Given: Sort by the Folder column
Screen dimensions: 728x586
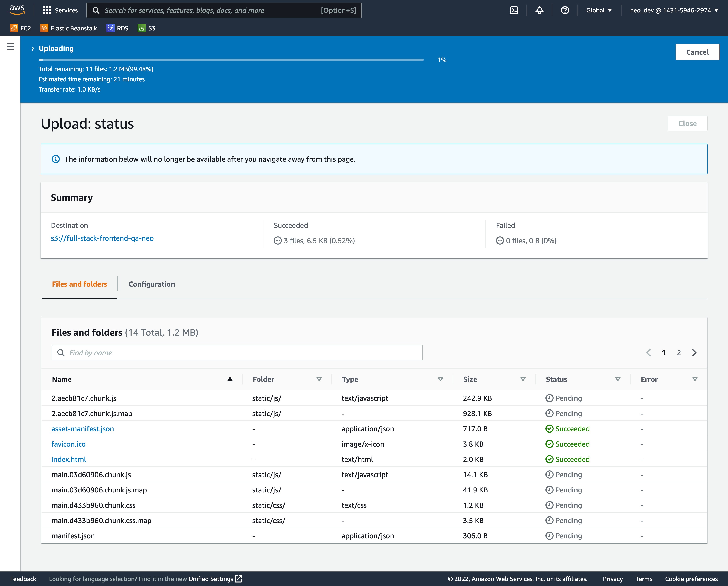Looking at the screenshot, I should pos(287,379).
